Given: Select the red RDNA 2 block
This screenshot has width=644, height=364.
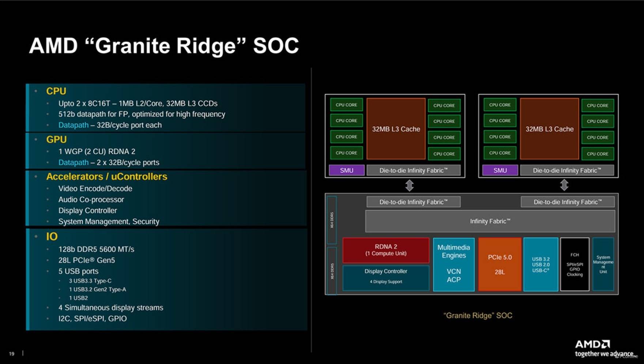Looking at the screenshot, I should pyautogui.click(x=386, y=250).
